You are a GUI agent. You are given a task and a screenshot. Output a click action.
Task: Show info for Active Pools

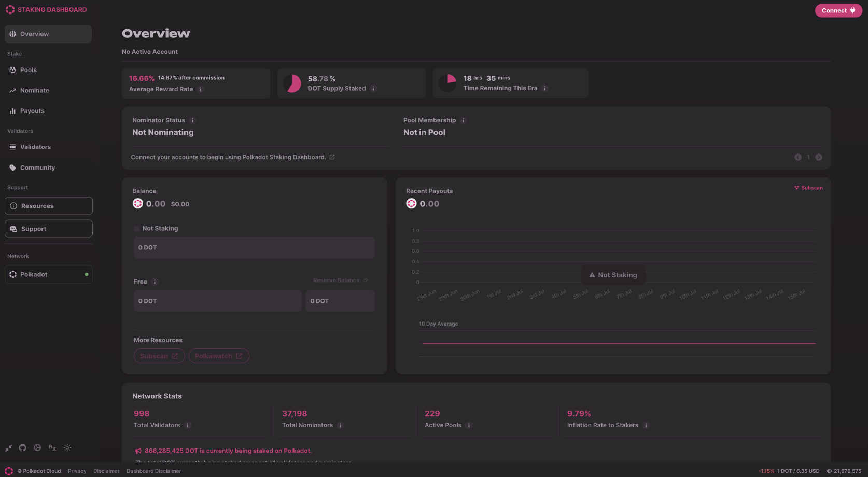tap(469, 426)
